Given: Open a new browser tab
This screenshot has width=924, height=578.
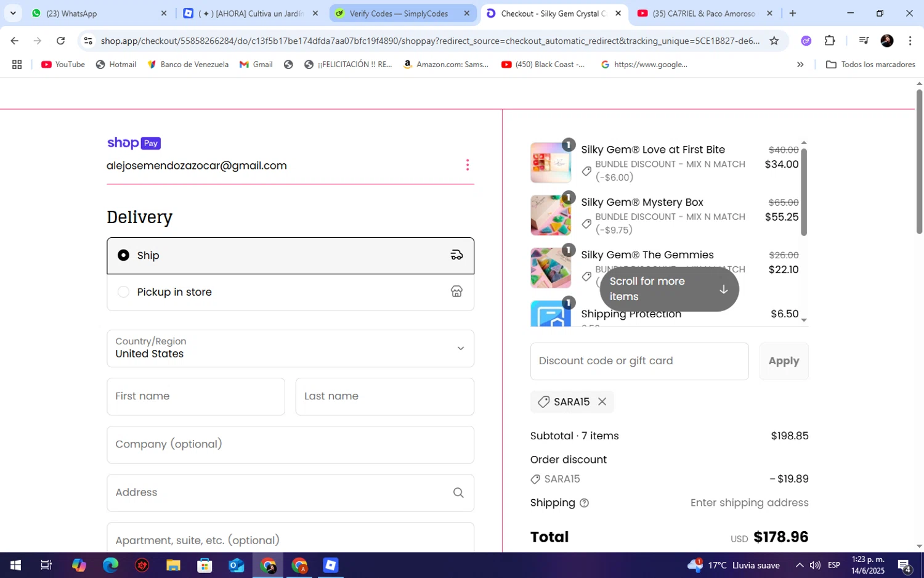Looking at the screenshot, I should coord(793,13).
